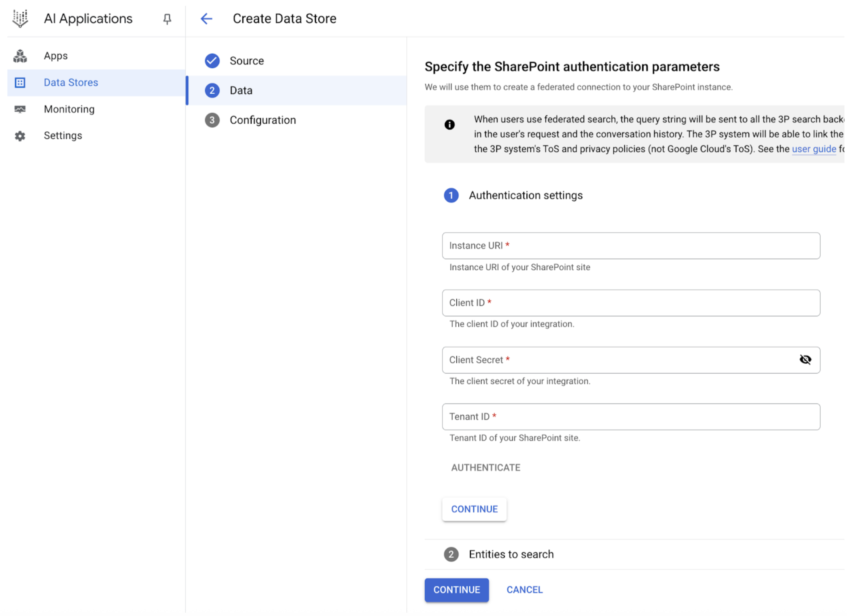This screenshot has width=847, height=616.
Task: Collapse the Authentication settings section
Action: (525, 196)
